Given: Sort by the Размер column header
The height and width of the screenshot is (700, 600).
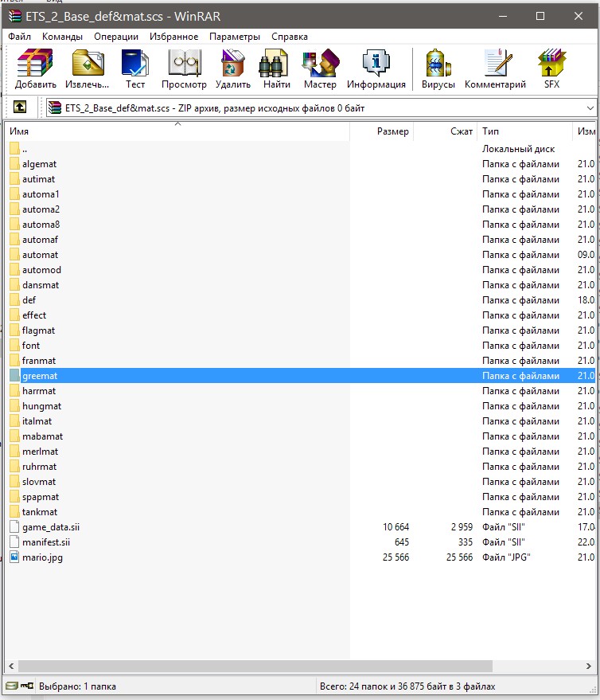Looking at the screenshot, I should coord(381,131).
